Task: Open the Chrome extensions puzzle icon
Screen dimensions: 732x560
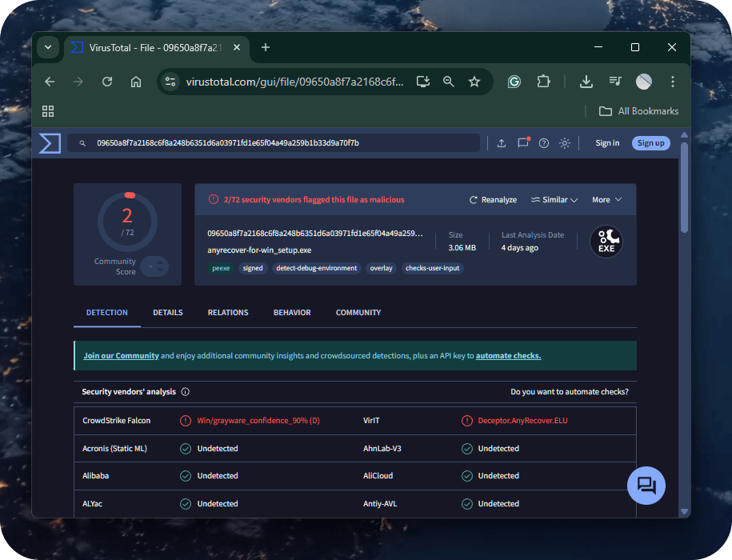Action: [x=544, y=82]
